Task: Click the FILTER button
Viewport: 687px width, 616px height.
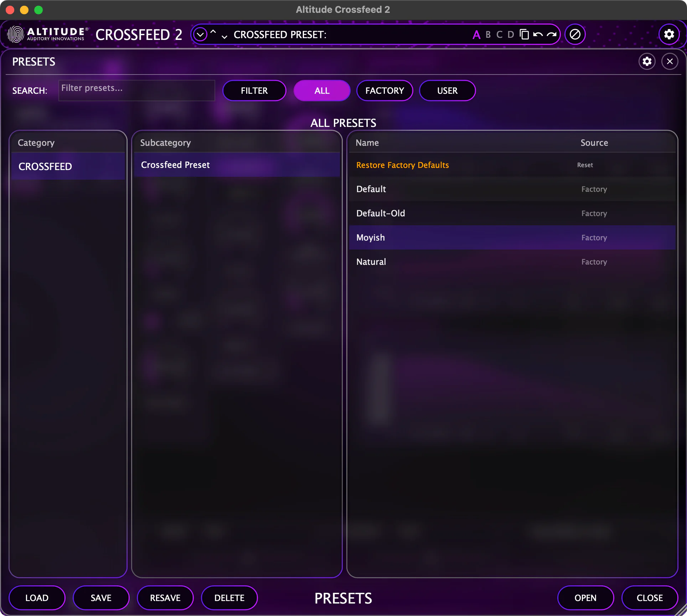Action: pos(254,91)
